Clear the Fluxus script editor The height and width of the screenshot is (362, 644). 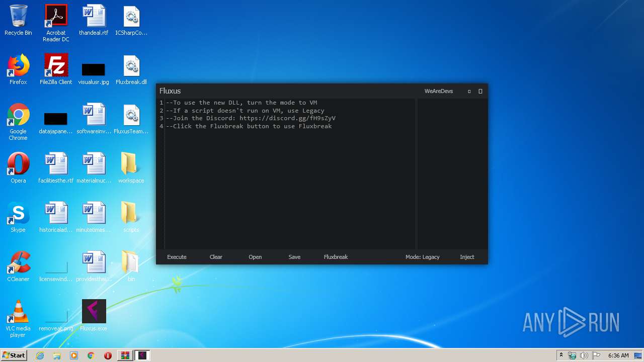pyautogui.click(x=216, y=257)
